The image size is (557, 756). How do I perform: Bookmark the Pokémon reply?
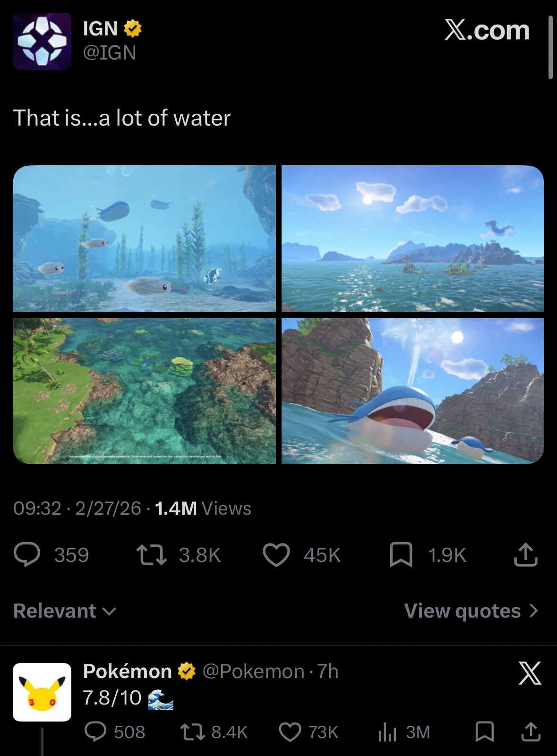click(484, 732)
